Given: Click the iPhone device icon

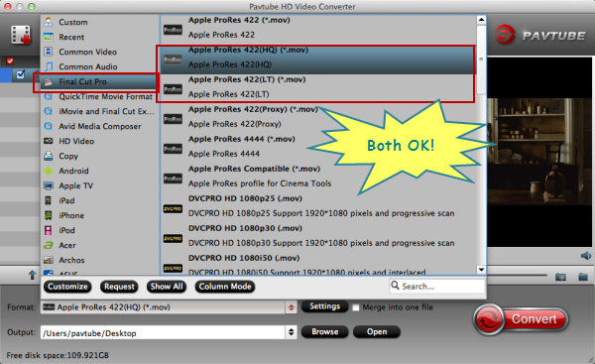Looking at the screenshot, I should tap(49, 215).
